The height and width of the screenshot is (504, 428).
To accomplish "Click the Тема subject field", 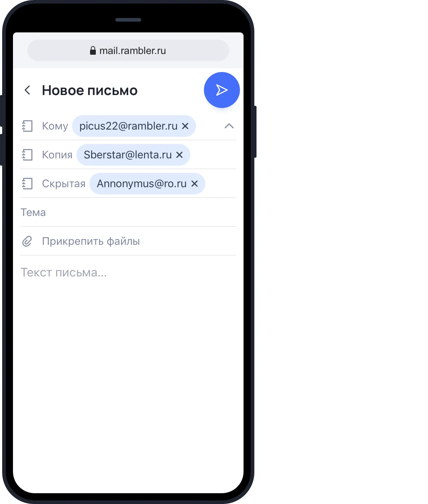I will [128, 212].
